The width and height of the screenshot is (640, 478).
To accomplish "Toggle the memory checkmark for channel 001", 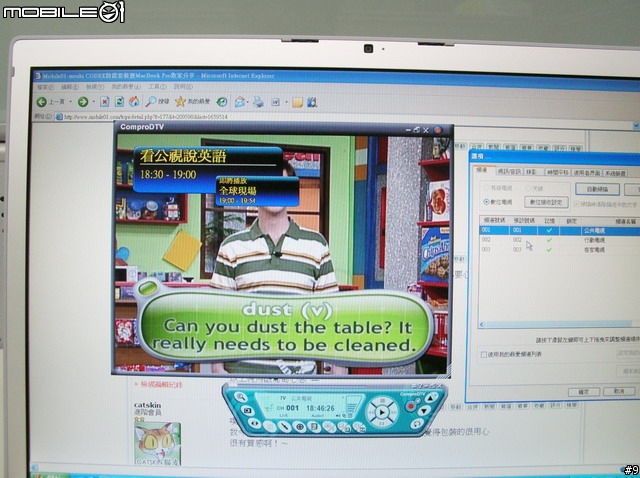I will point(549,231).
